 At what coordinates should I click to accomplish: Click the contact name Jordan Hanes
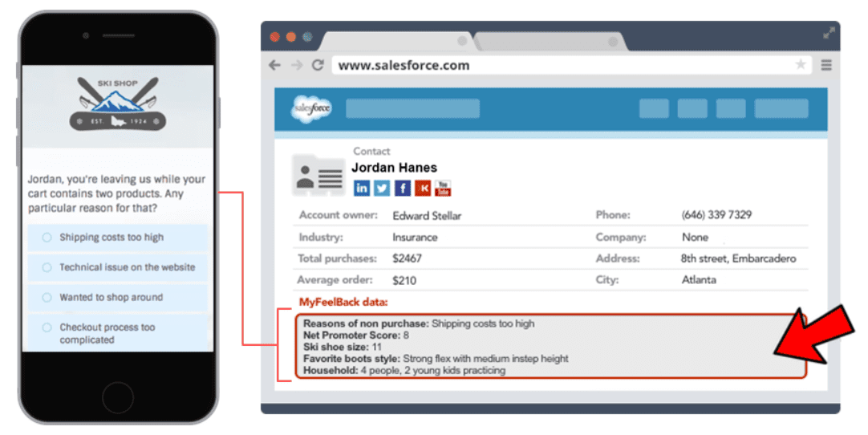click(394, 168)
